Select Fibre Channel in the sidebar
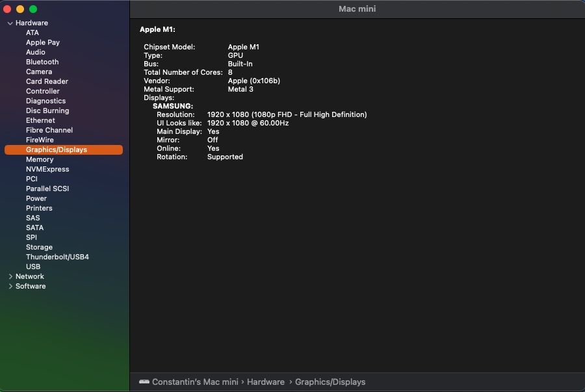Viewport: 585px width, 392px height. point(49,130)
